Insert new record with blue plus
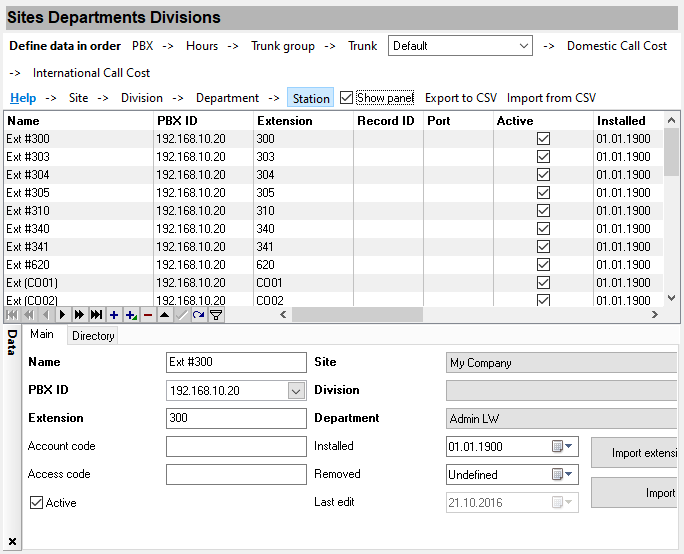684x554 pixels. pyautogui.click(x=114, y=315)
